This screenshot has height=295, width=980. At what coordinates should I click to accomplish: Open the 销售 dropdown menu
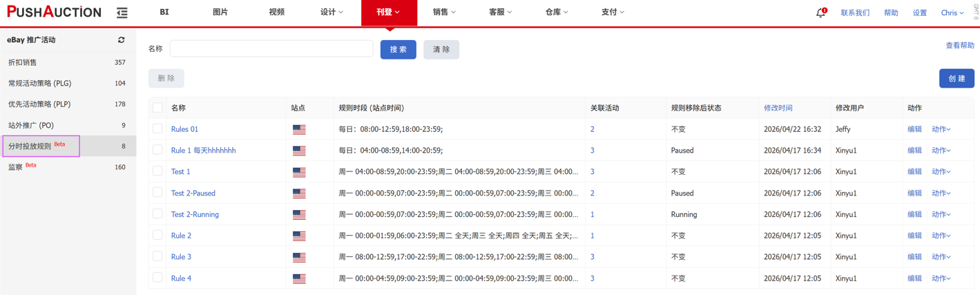pos(444,12)
